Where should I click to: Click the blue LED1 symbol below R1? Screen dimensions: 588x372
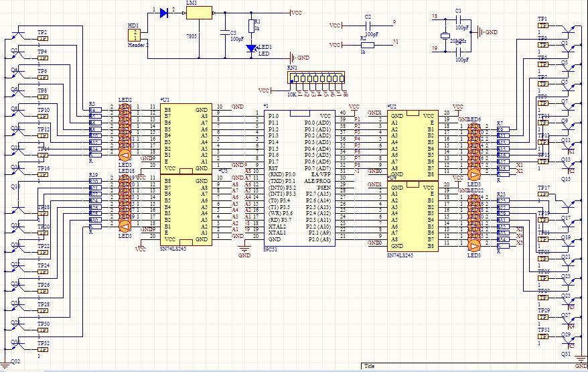(x=252, y=48)
